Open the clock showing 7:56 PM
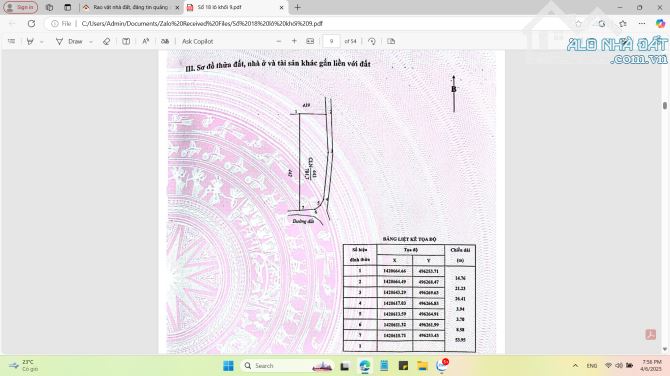The width and height of the screenshot is (670, 376). (x=651, y=365)
